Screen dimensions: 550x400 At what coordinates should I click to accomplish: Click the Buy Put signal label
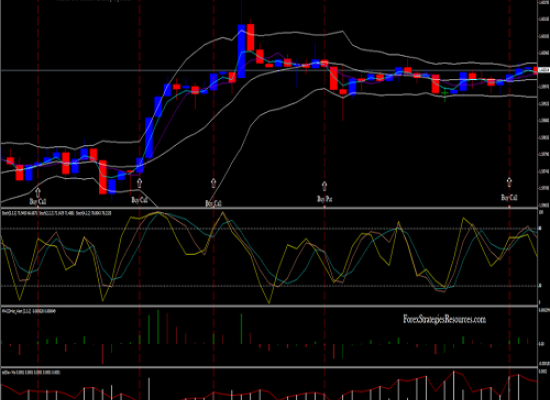[324, 199]
